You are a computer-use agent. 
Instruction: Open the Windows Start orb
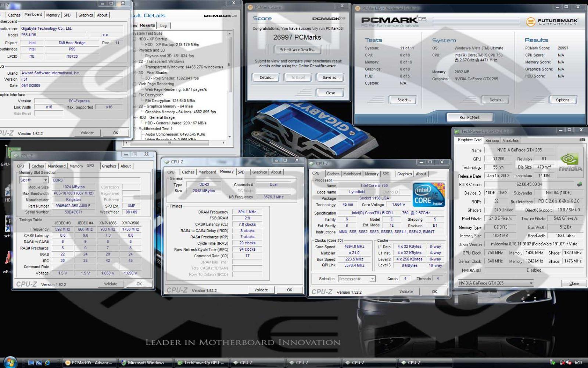point(10,362)
